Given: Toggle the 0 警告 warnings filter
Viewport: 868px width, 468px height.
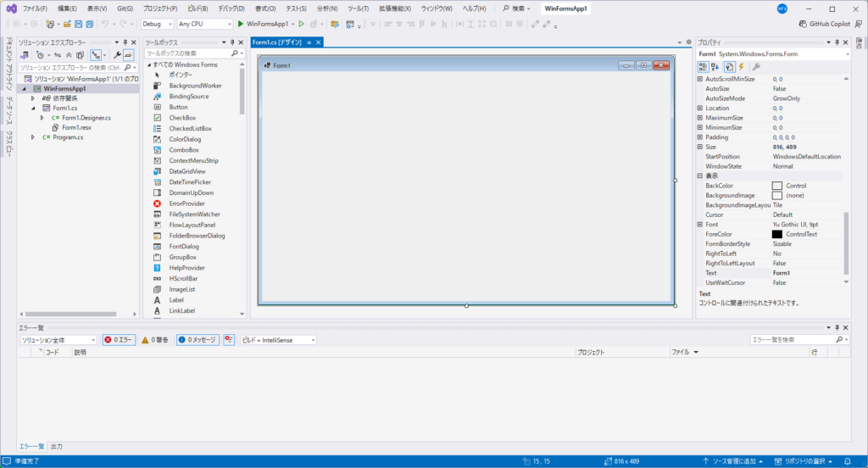Looking at the screenshot, I should tap(155, 340).
